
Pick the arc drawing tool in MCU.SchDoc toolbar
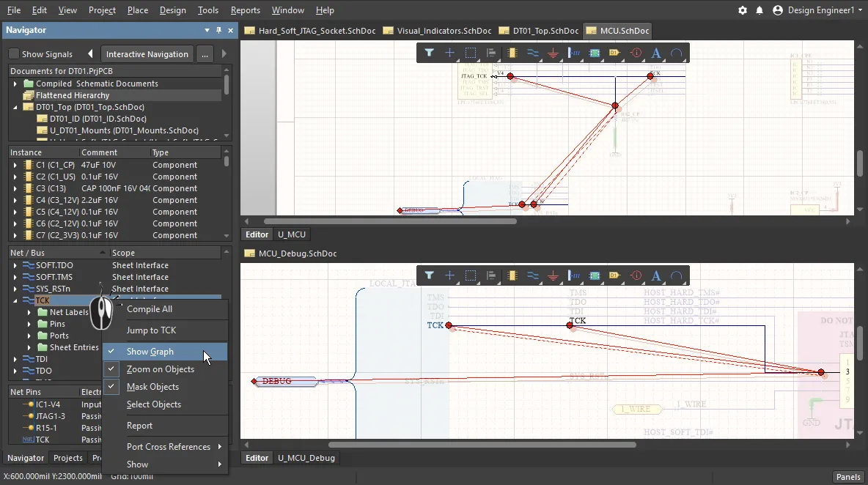click(677, 53)
